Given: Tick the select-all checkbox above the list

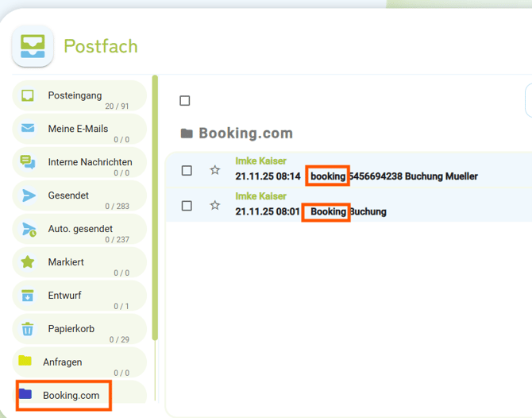Looking at the screenshot, I should (x=184, y=100).
